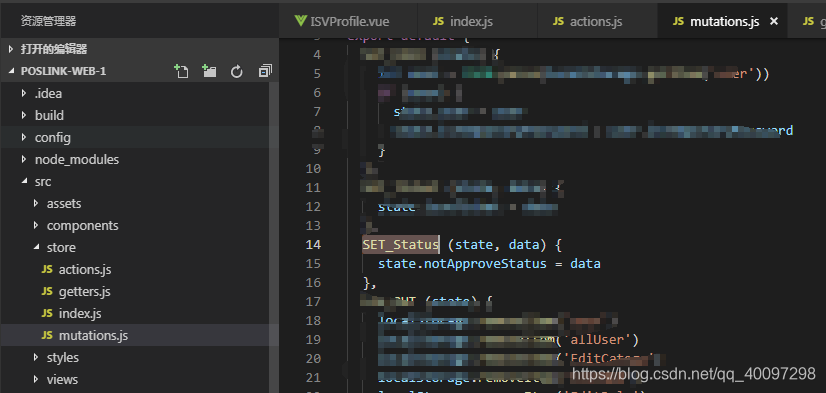Image resolution: width=826 pixels, height=393 pixels.
Task: Click line number 16 in the gutter
Action: (313, 282)
